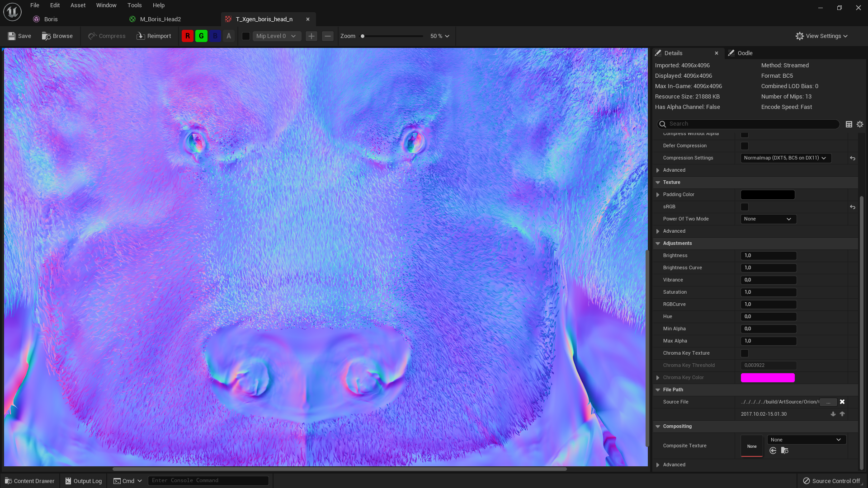The width and height of the screenshot is (868, 488).
Task: Open the File menu
Action: pyautogui.click(x=35, y=5)
